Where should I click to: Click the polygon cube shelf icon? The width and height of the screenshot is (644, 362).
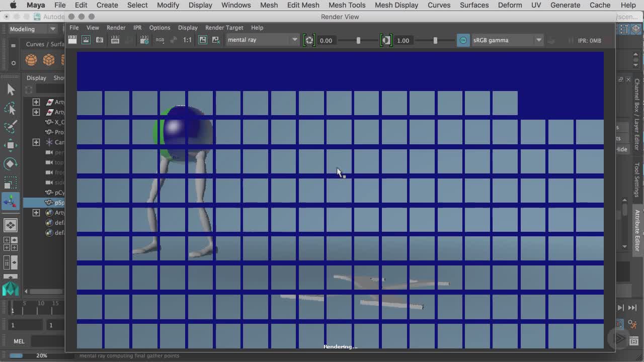coord(49,60)
